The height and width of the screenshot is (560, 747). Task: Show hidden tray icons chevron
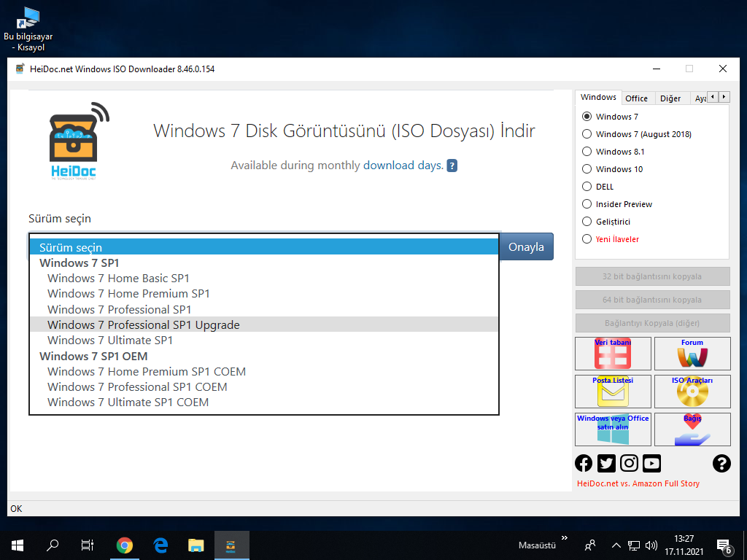coord(616,545)
